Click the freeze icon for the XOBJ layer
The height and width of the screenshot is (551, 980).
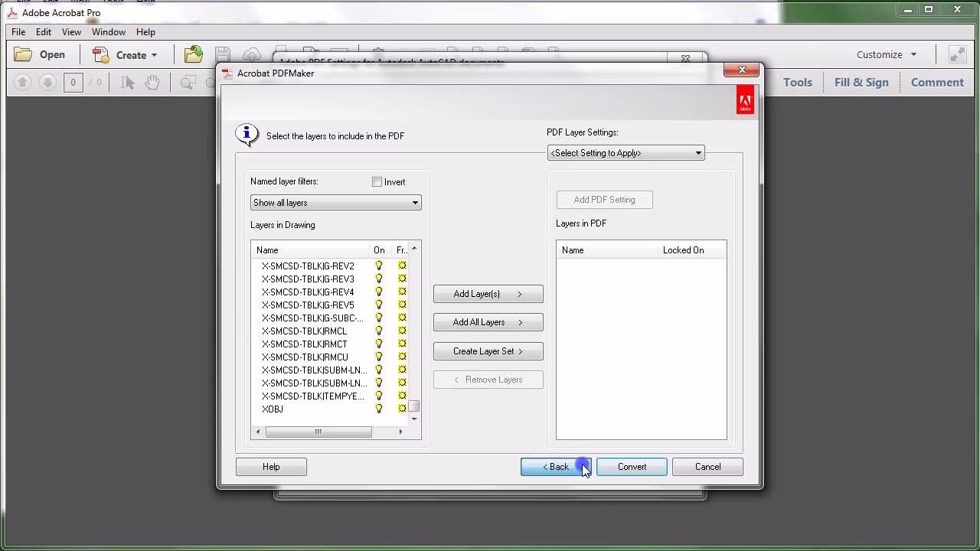(x=402, y=409)
